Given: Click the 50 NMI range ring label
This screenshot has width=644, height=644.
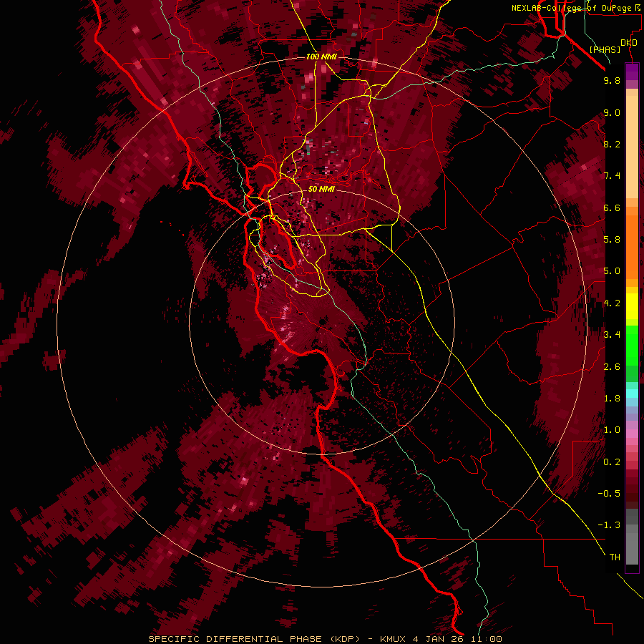Looking at the screenshot, I should [x=321, y=190].
